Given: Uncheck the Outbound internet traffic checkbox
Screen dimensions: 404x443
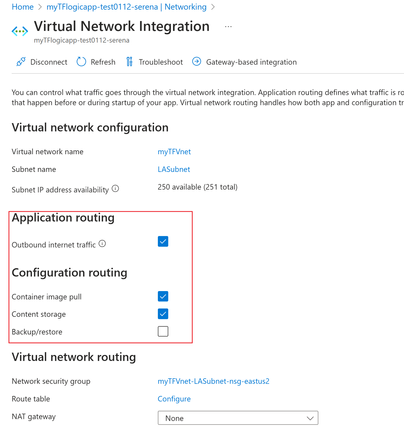Looking at the screenshot, I should (x=163, y=241).
